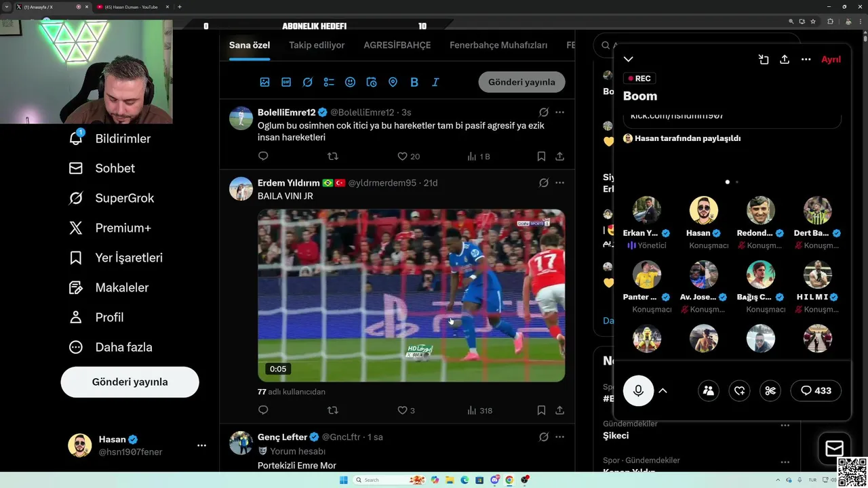Open BolelliEmre12 profile link
This screenshot has width=868, height=488.
[287, 112]
